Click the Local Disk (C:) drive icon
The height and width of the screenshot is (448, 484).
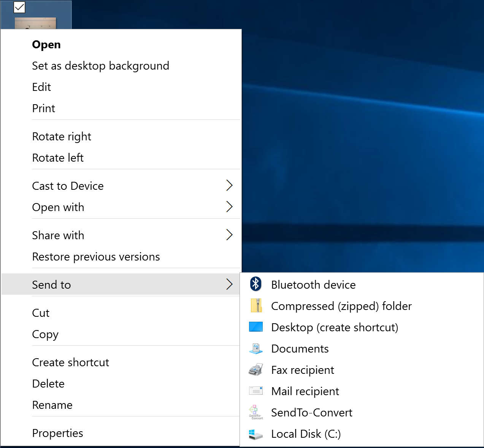256,434
